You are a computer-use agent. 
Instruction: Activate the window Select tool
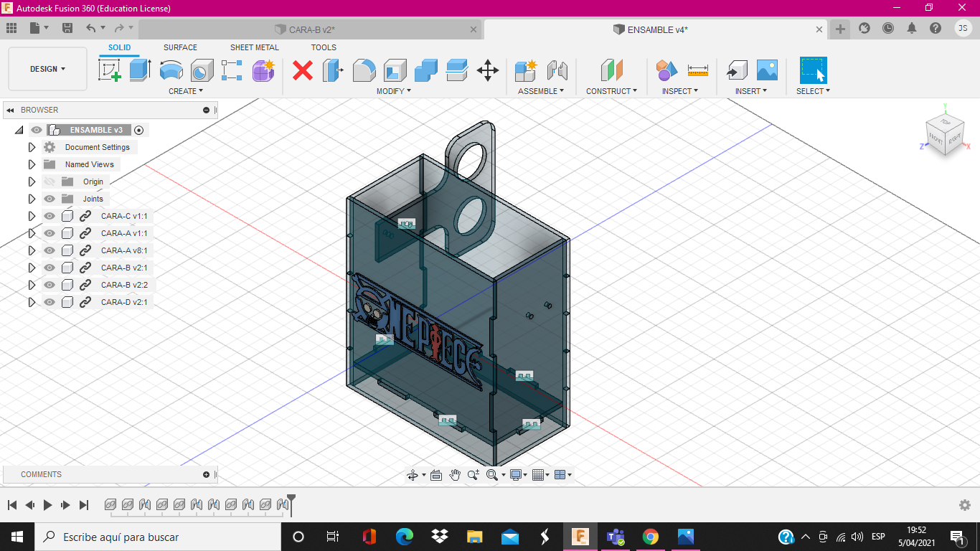pos(813,70)
